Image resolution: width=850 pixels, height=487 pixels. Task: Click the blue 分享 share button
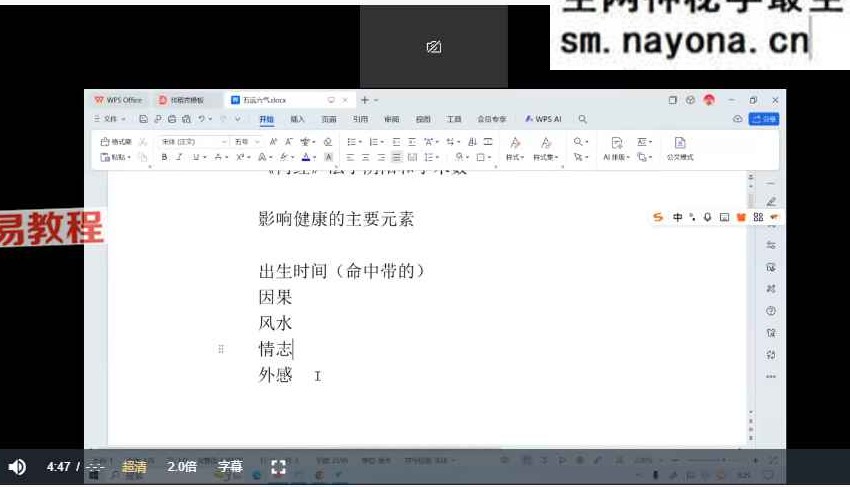[764, 119]
